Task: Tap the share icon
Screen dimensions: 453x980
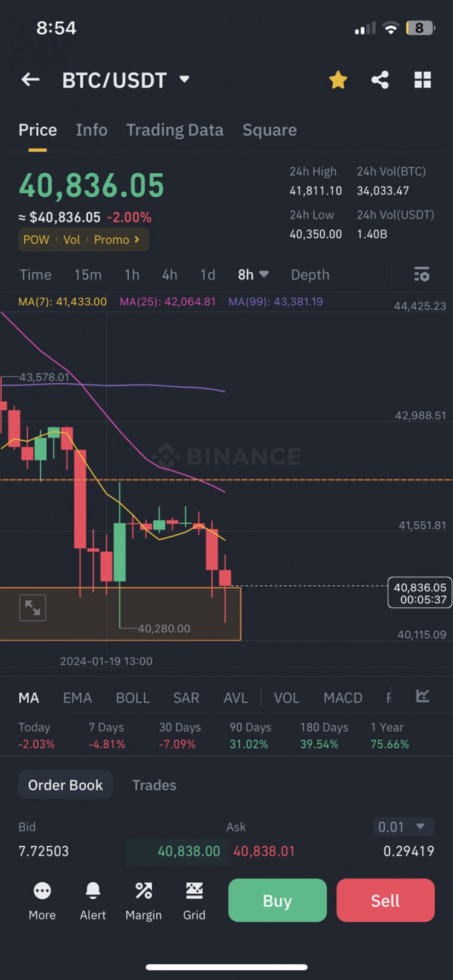Action: (380, 80)
